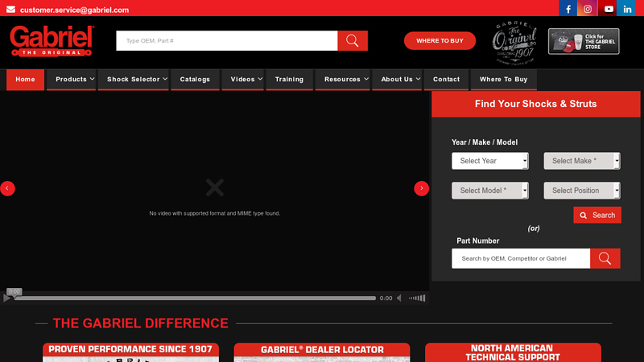Click the red Search button
This screenshot has width=644, height=362.
point(597,215)
